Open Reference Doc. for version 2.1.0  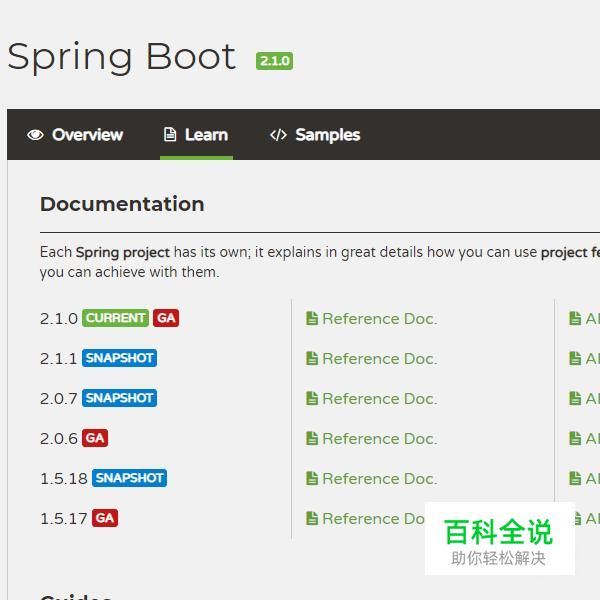pos(379,319)
